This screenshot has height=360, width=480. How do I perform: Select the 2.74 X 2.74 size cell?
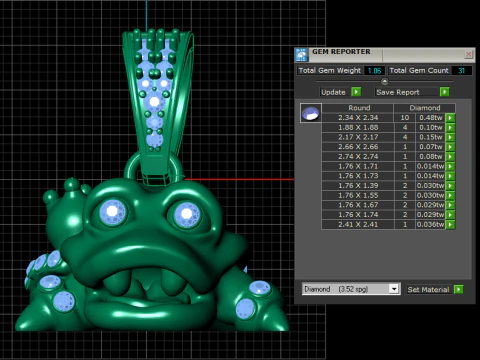358,156
